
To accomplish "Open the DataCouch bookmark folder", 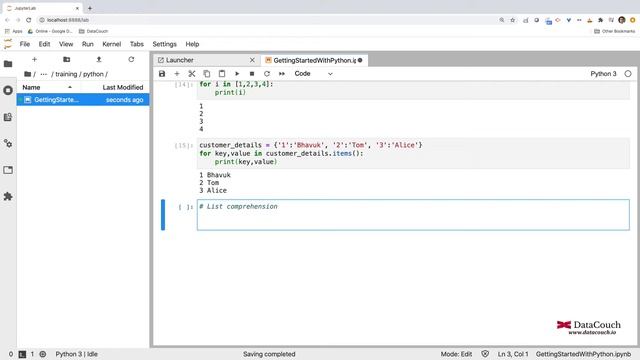I will (93, 31).
